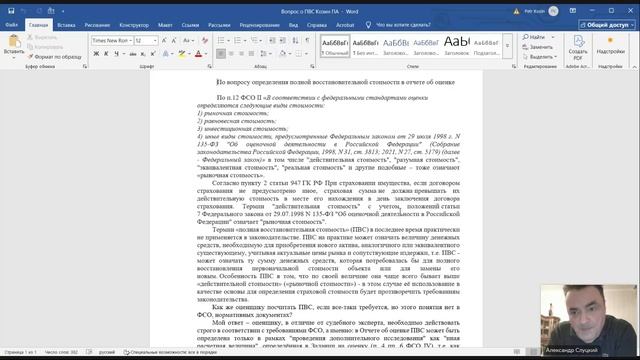Viewport: 640px width, 360px height.
Task: Open Выделить selection dropdown
Action: (x=540, y=57)
